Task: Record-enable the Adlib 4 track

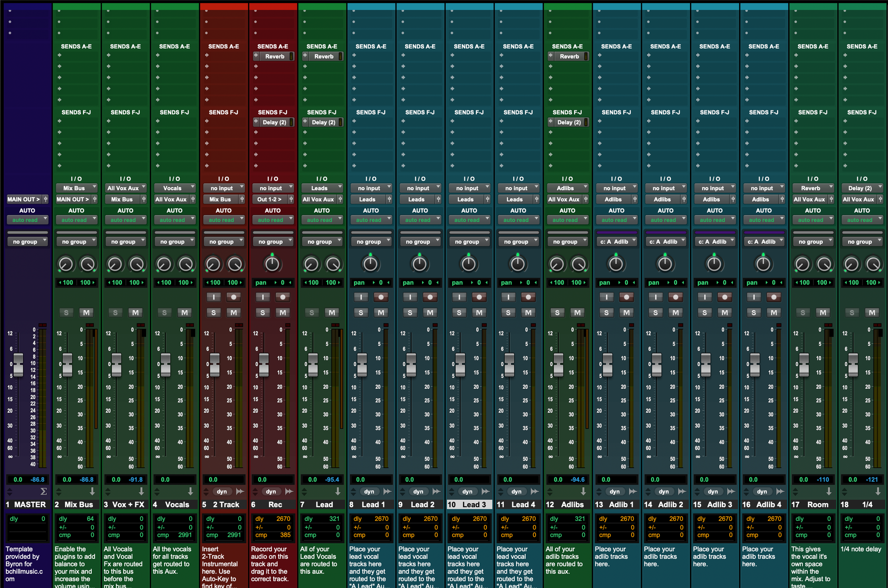Action: pos(773,297)
